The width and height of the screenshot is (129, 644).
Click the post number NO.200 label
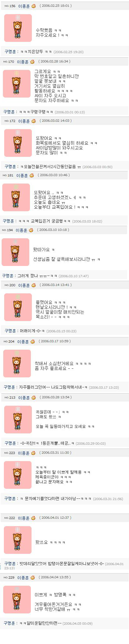10,285
